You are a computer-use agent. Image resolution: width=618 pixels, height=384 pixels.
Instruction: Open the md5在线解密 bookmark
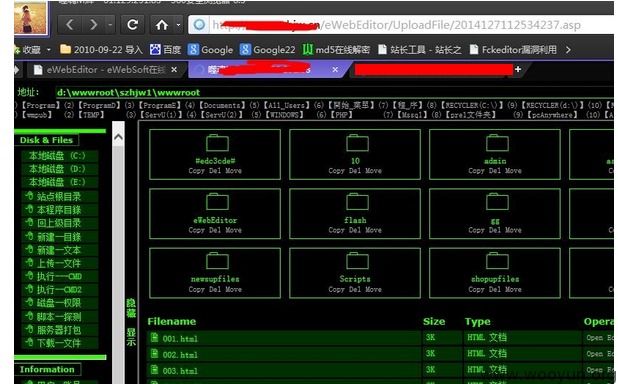tap(336, 50)
